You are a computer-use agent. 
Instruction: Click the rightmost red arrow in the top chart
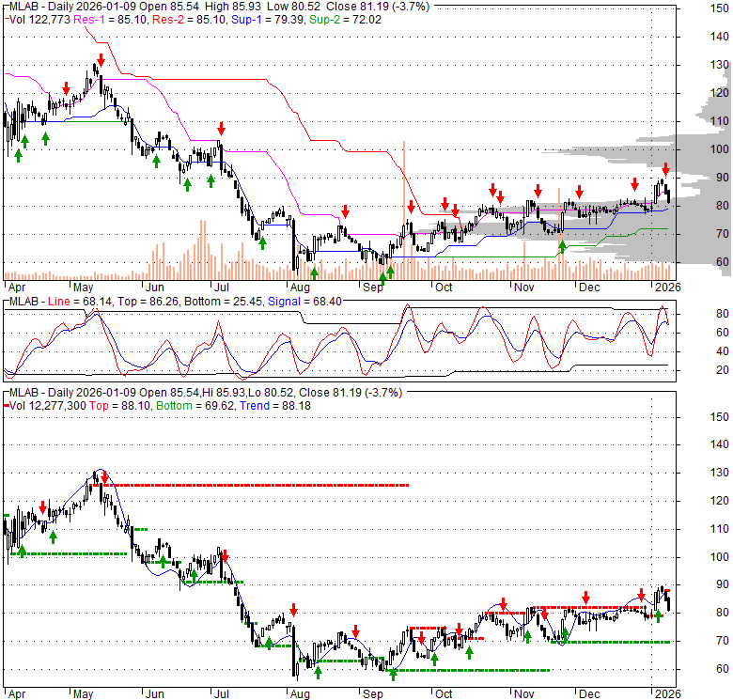[665, 169]
